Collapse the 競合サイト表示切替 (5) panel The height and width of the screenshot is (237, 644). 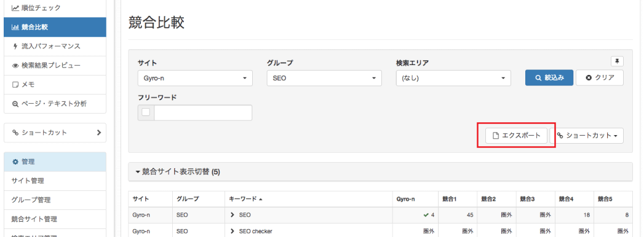380,172
